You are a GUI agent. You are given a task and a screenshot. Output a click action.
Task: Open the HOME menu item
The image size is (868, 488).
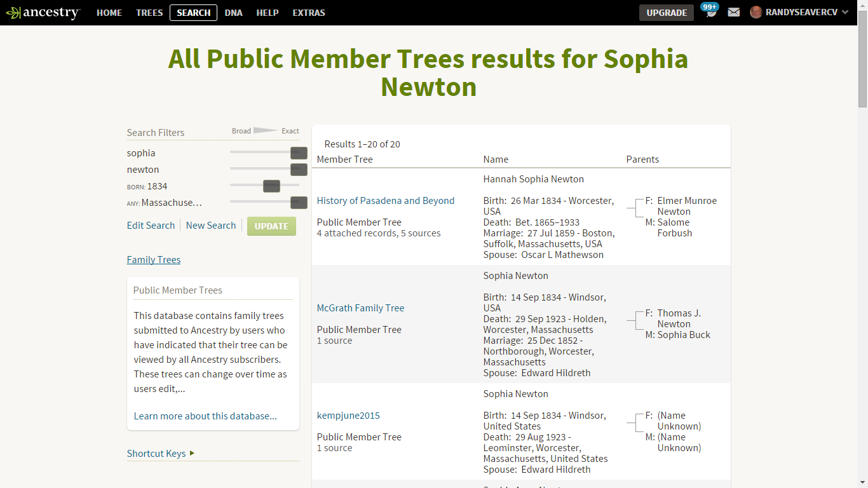click(109, 12)
